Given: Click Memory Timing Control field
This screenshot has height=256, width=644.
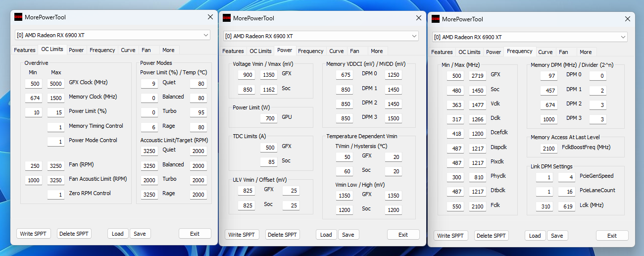Looking at the screenshot, I should pos(56,127).
